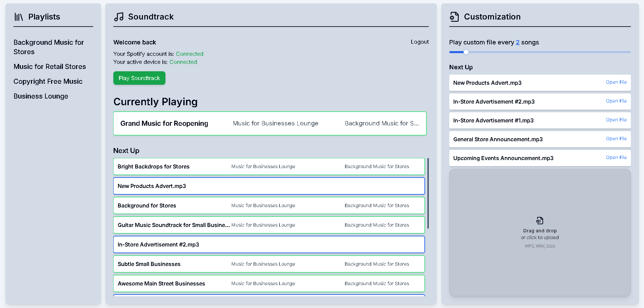Viewport: 644px width, 308px height.
Task: Select Awesome Main Street Businesses track
Action: point(269,283)
